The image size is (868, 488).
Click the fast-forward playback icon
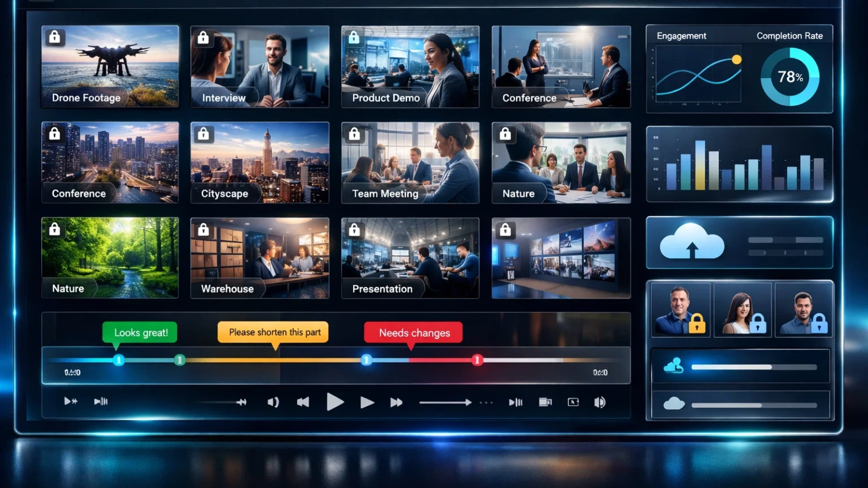(x=395, y=402)
